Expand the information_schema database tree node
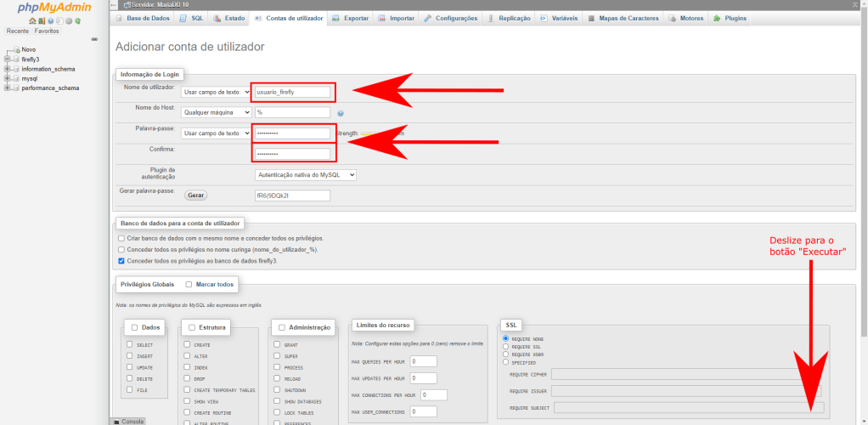The height and width of the screenshot is (425, 868). [x=7, y=69]
